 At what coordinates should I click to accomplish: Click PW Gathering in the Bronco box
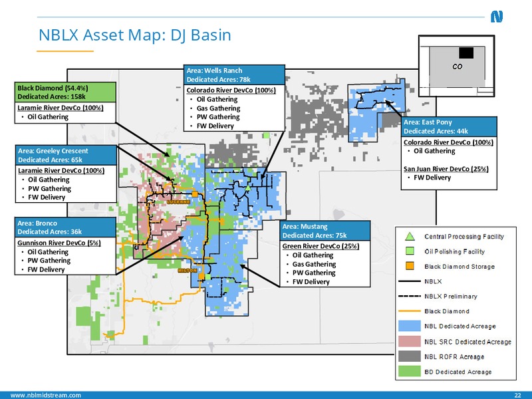tap(49, 261)
